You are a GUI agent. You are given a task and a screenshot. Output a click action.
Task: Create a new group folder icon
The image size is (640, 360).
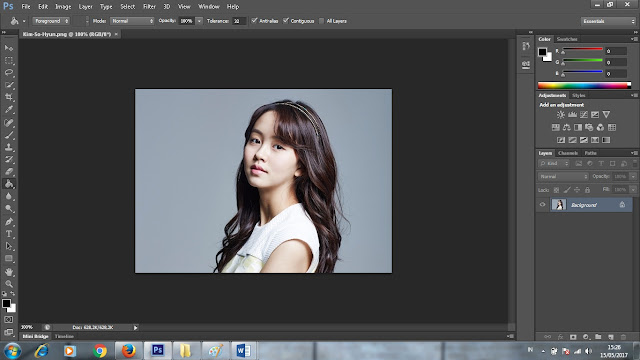pyautogui.click(x=598, y=337)
